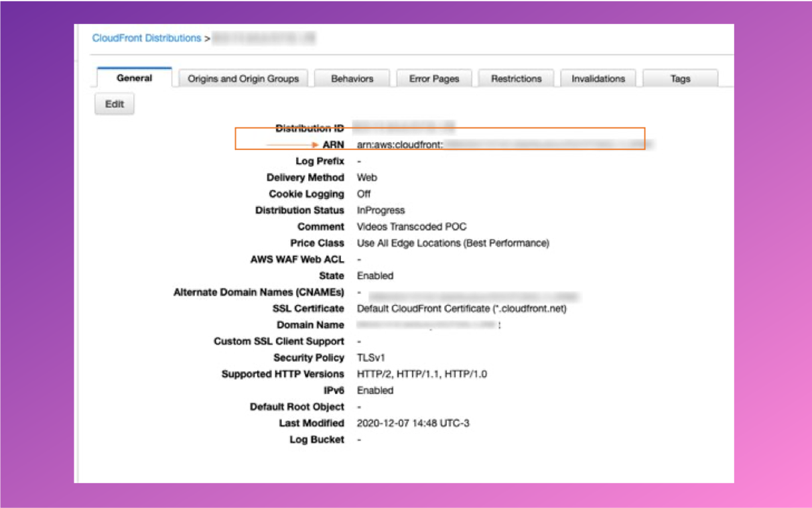Select the comment Videos Transcoded POC
812x508 pixels.
click(412, 227)
